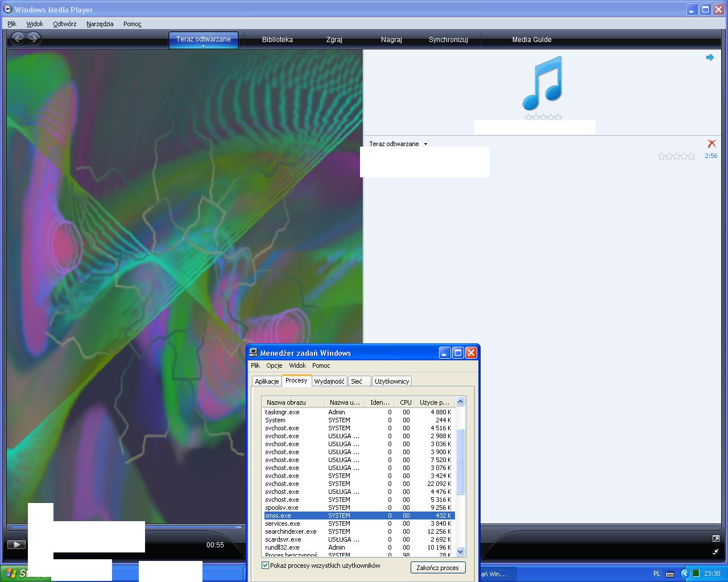The width and height of the screenshot is (728, 582).
Task: Open the Zgraj tab
Action: pyautogui.click(x=334, y=40)
